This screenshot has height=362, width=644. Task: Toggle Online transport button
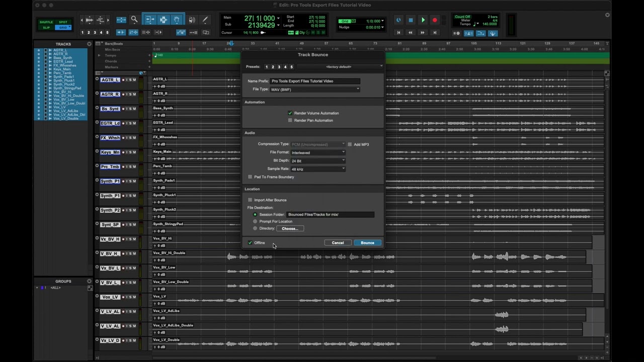398,20
